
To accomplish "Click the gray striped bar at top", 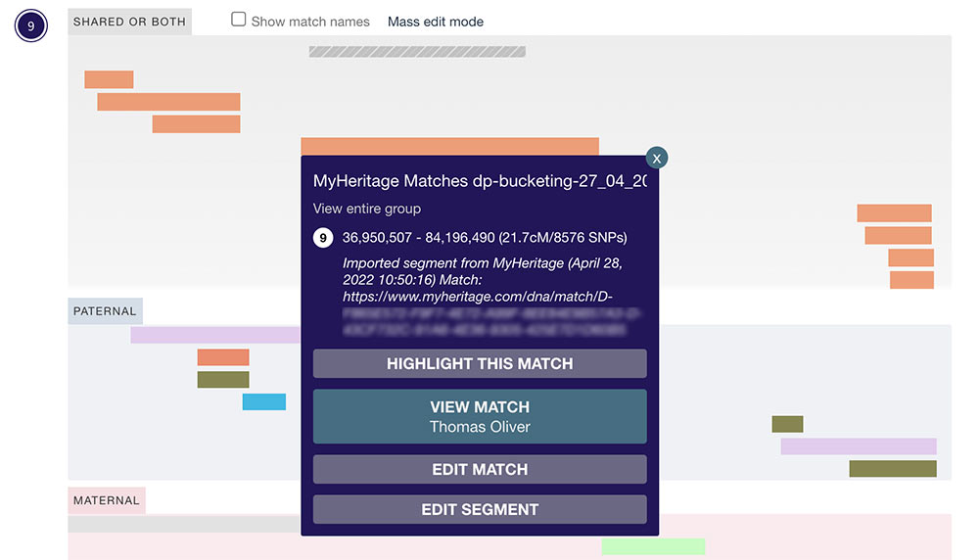I will click(x=417, y=52).
